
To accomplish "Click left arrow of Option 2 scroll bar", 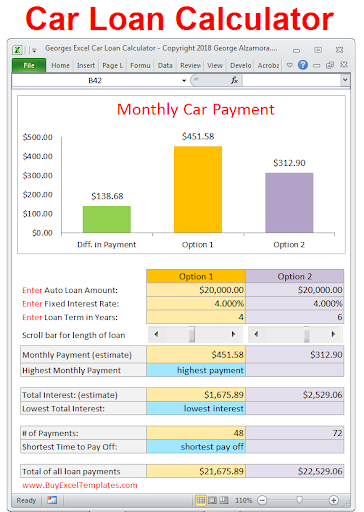I will click(x=256, y=334).
